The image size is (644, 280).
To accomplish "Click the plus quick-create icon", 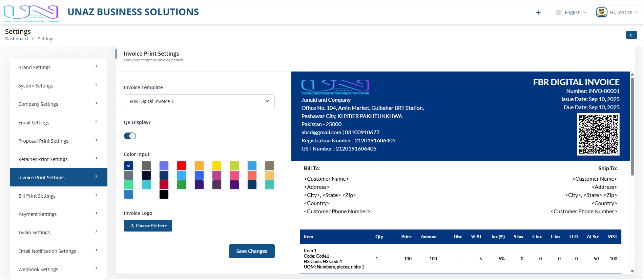I will pos(538,13).
